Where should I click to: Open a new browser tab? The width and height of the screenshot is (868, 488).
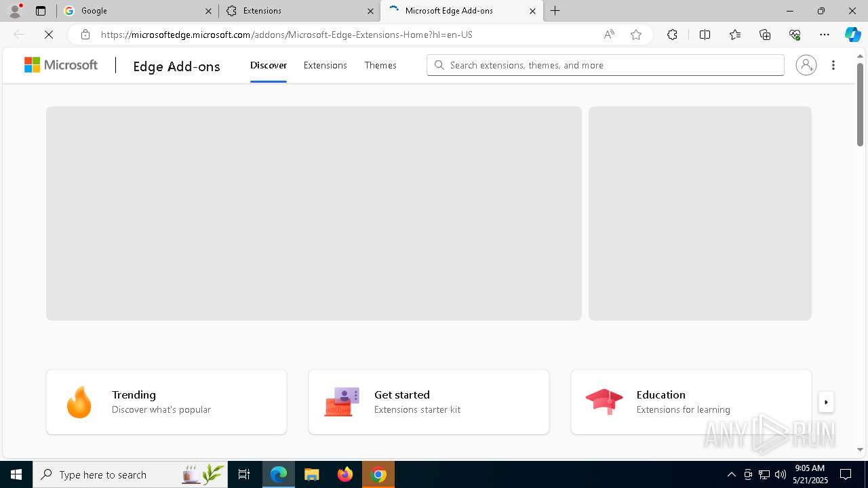(x=555, y=11)
